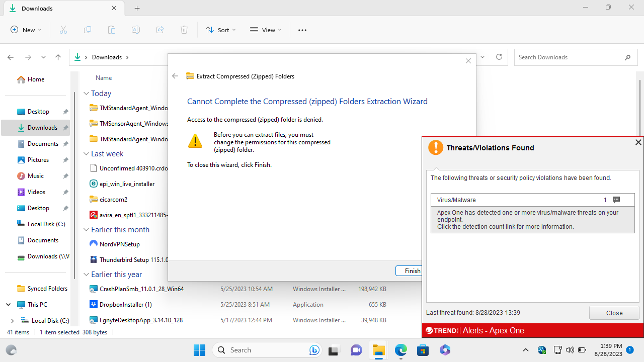Open Task View from the taskbar
The image size is (644, 362).
333,350
